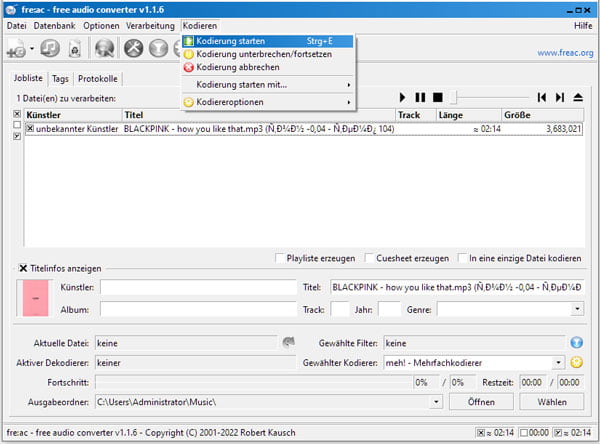
Task: Click the yellow encoder settings icon
Action: coord(576,362)
